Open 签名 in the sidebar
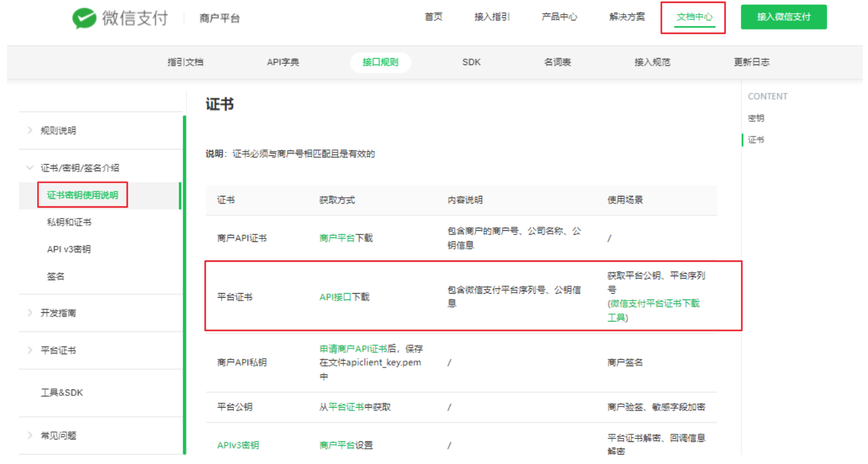Viewport: 868px width, 464px height. point(56,276)
